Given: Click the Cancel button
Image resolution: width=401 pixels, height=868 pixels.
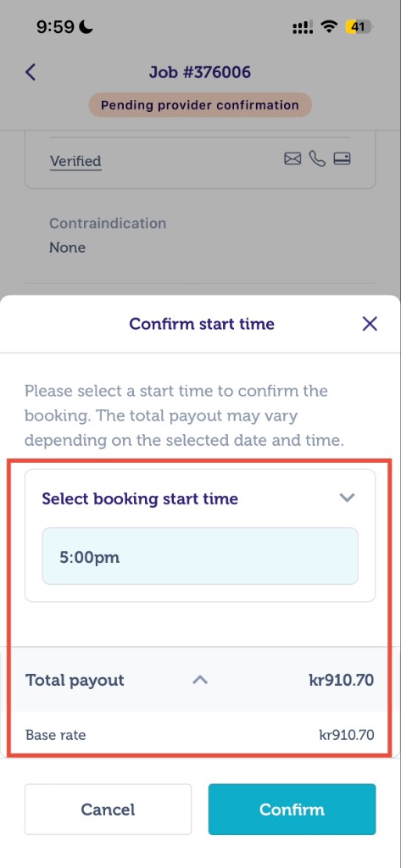Looking at the screenshot, I should coord(108,810).
